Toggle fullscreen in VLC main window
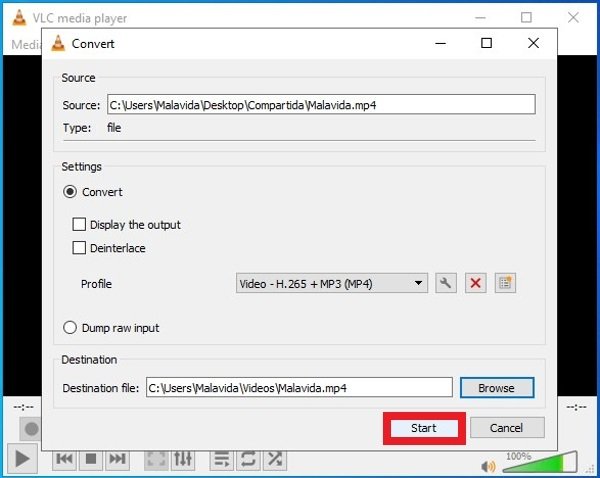Viewport: 600px width, 478px height. pyautogui.click(x=156, y=458)
